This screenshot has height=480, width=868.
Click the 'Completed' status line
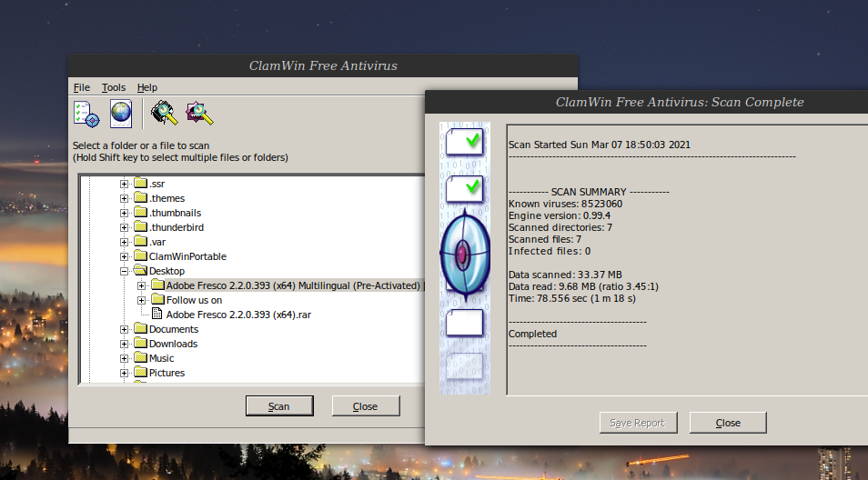(532, 334)
